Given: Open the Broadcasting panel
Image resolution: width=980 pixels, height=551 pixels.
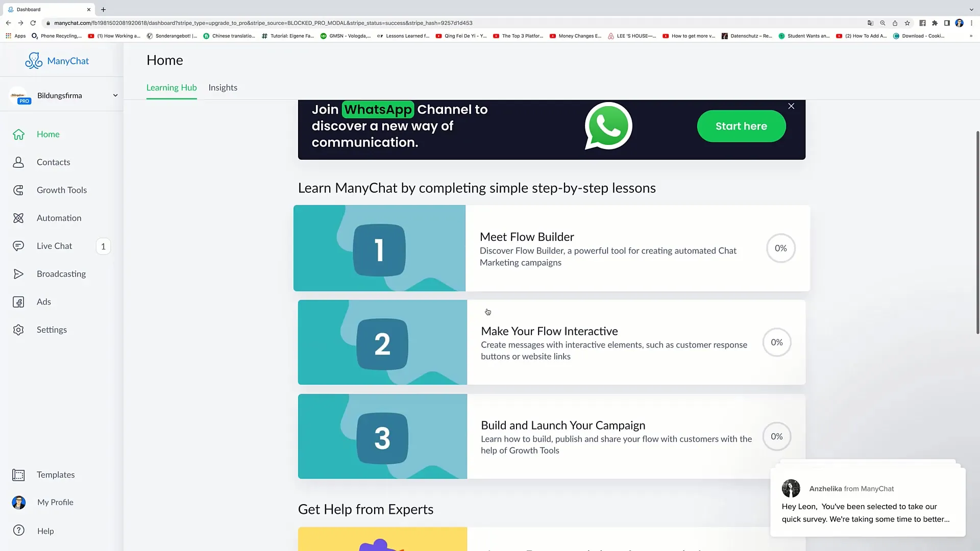Looking at the screenshot, I should click(x=61, y=273).
